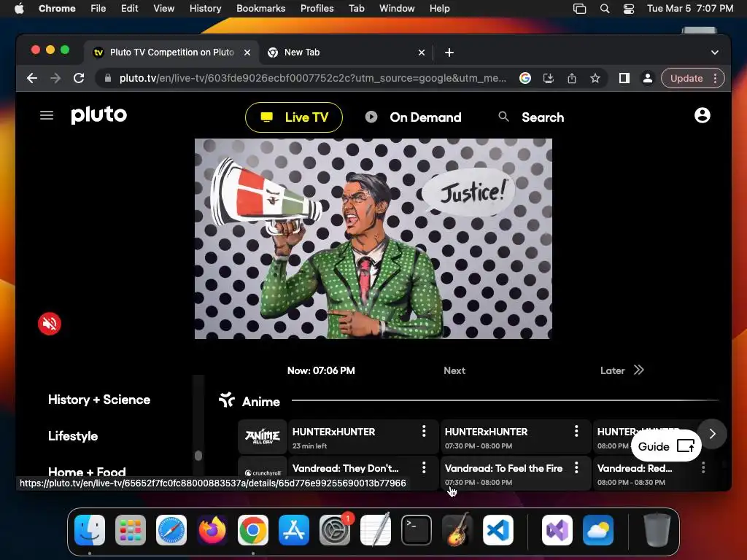
Task: Click the Chrome Update button
Action: (686, 78)
